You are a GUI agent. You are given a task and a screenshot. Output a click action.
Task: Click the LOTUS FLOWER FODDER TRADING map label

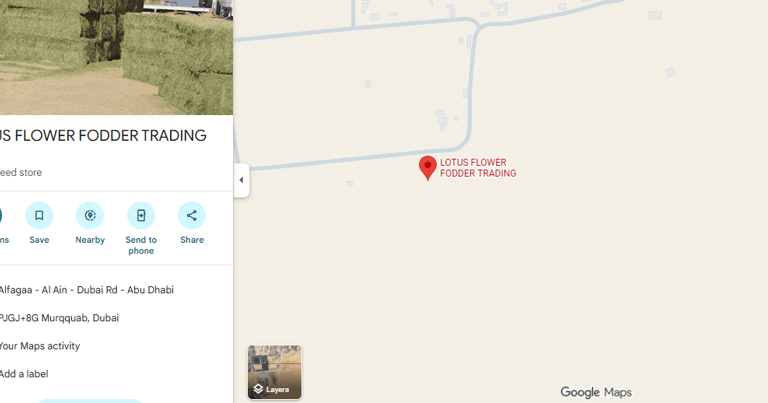point(478,168)
